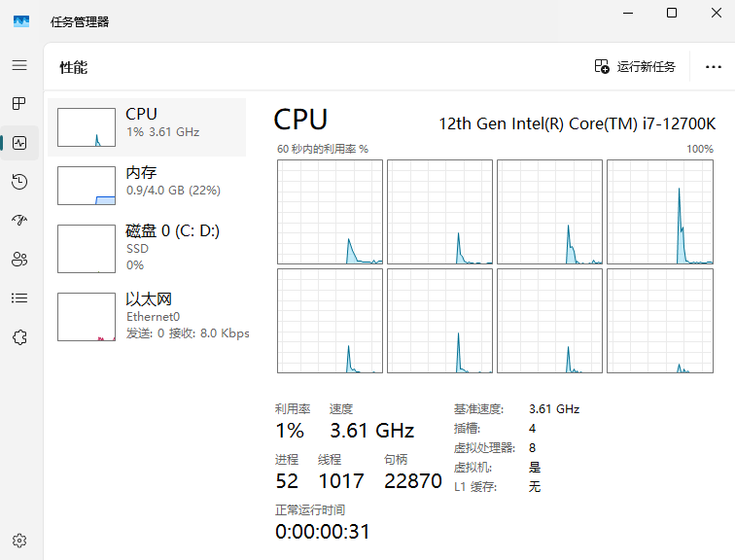Open the hamburger navigation menu
The height and width of the screenshot is (560, 735).
[19, 65]
